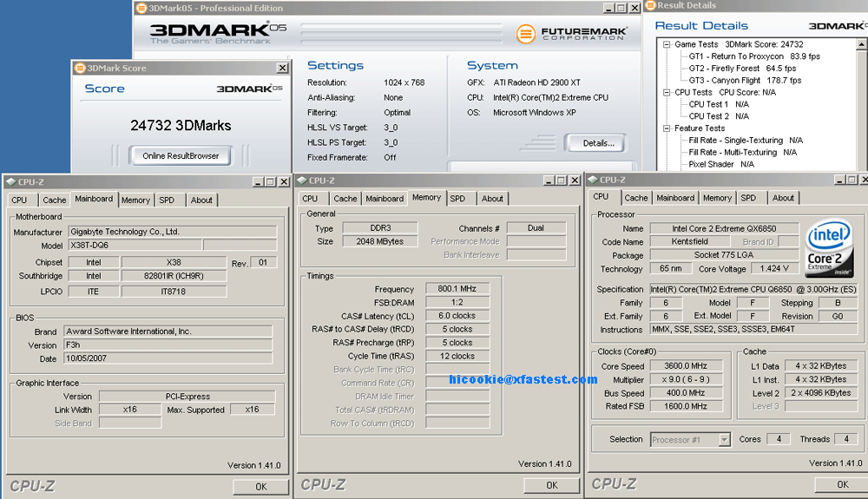Select GT1 - Return To Proxycon result
The width and height of the screenshot is (868, 499).
[754, 56]
